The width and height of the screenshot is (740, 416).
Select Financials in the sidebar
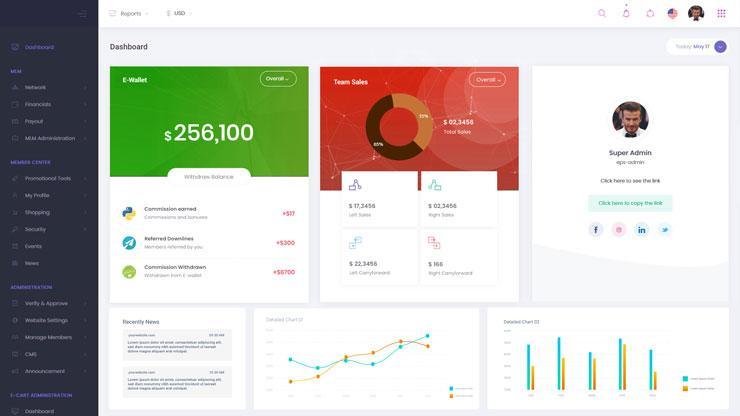(x=38, y=104)
